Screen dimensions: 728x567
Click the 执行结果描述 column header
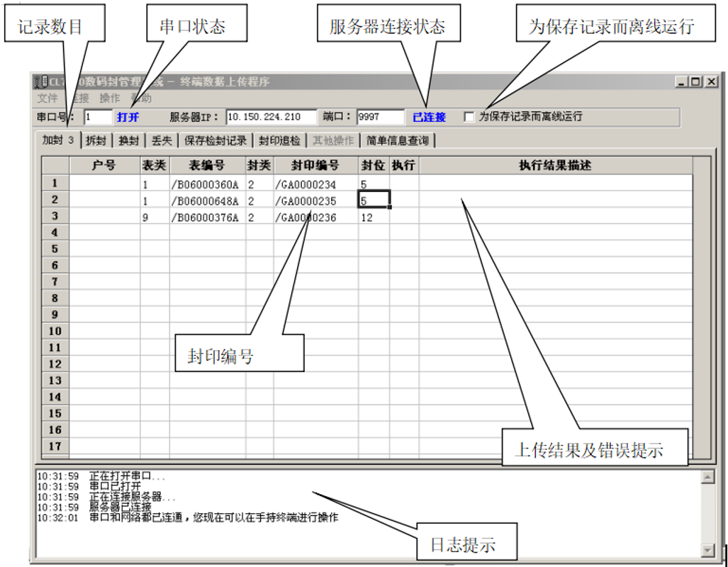point(554,166)
